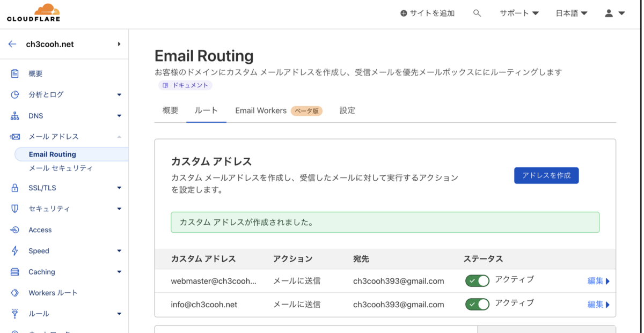Select the ルート tab
This screenshot has width=644, height=333.
pos(206,110)
